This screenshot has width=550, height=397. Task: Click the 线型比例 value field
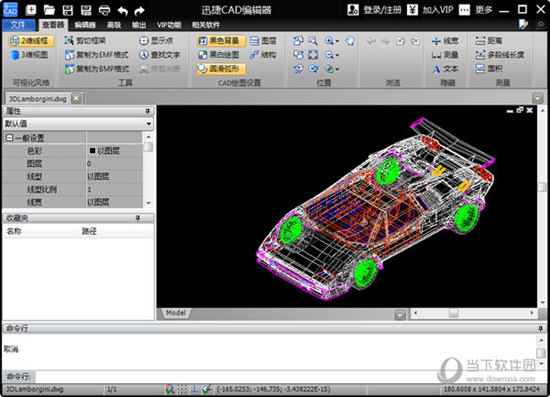114,189
